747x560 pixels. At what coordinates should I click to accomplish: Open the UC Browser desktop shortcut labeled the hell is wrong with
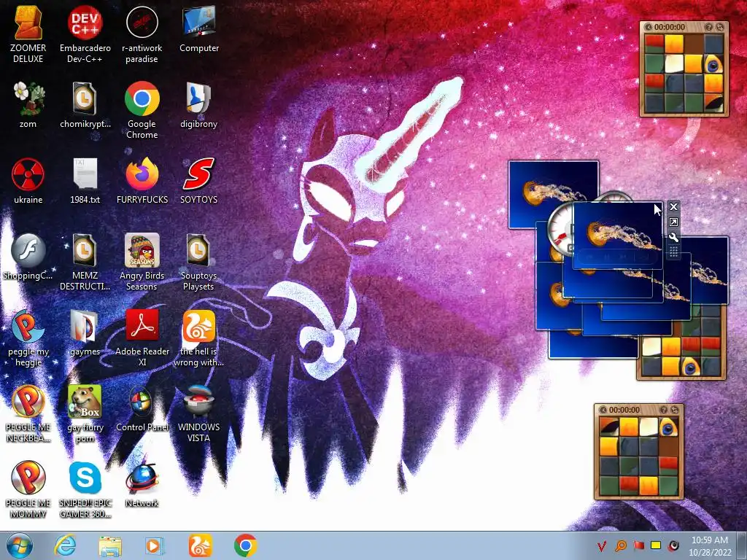click(x=198, y=338)
